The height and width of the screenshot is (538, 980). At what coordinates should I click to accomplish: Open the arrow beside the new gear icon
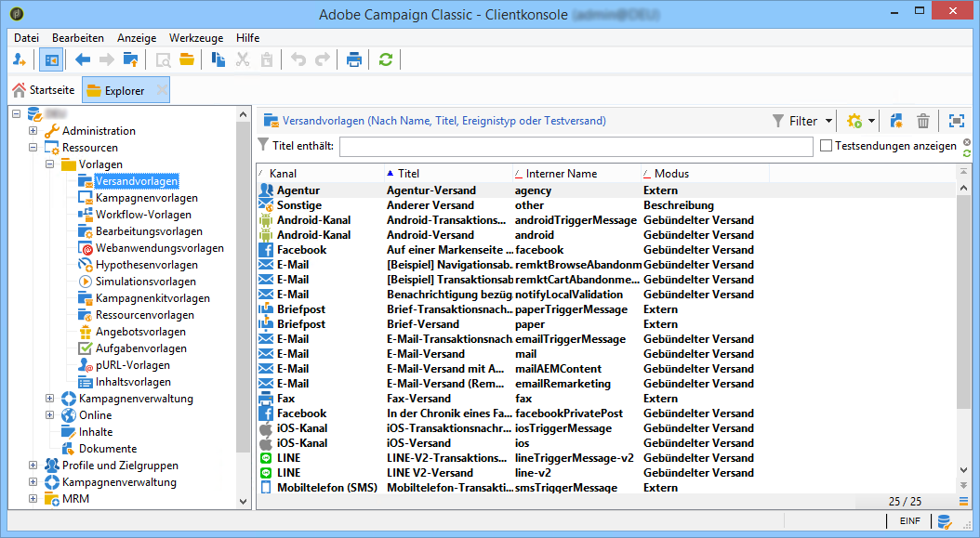click(871, 121)
